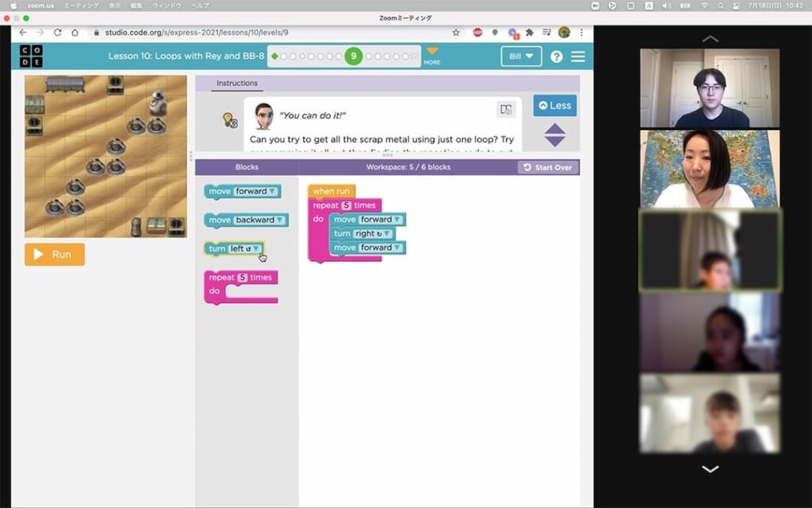Click the when run block
This screenshot has width=812, height=508.
[x=331, y=191]
